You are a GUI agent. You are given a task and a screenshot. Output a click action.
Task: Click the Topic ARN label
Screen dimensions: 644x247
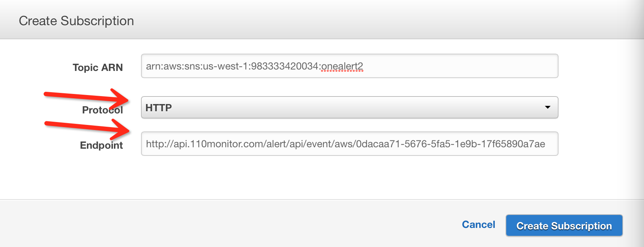[98, 68]
